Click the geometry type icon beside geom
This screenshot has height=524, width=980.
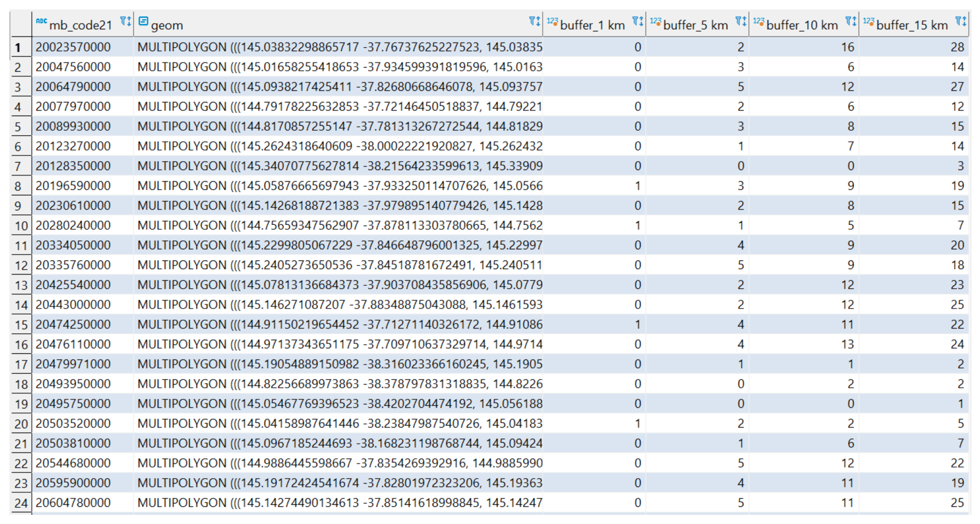pyautogui.click(x=143, y=21)
